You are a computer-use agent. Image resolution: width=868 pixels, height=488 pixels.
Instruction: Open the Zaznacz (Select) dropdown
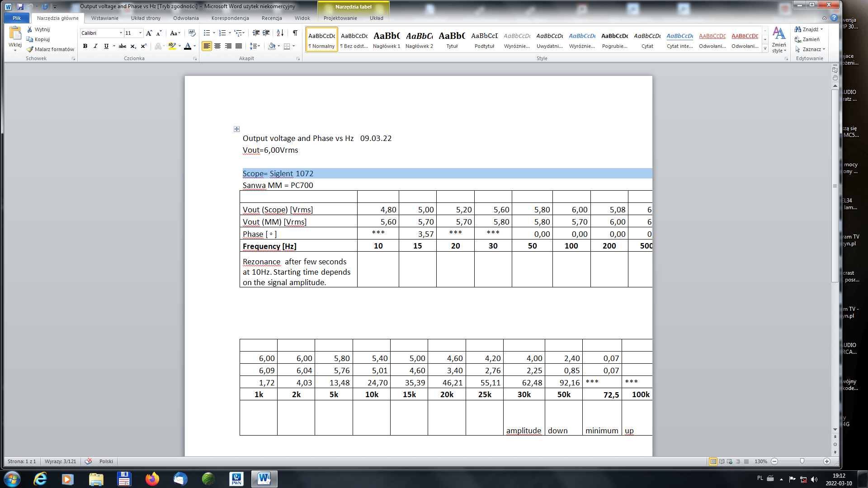[810, 49]
